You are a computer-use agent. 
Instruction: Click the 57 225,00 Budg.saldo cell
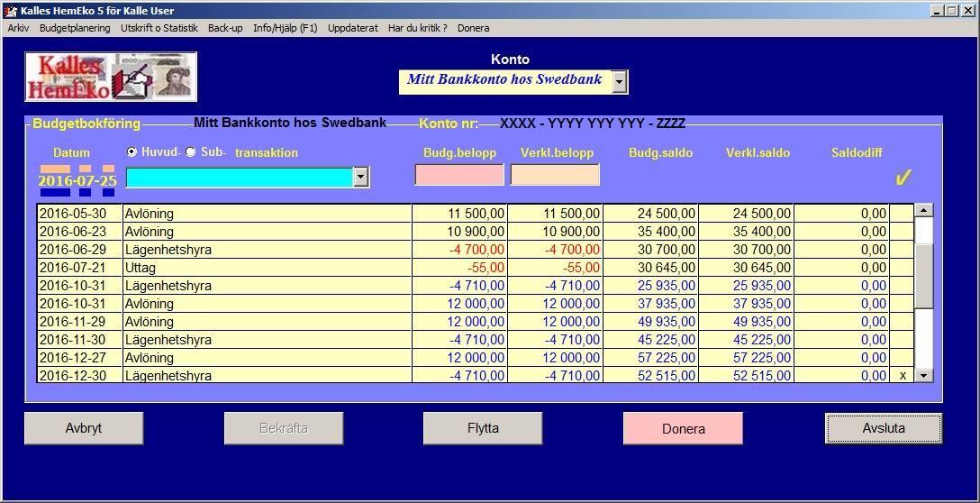pyautogui.click(x=650, y=358)
